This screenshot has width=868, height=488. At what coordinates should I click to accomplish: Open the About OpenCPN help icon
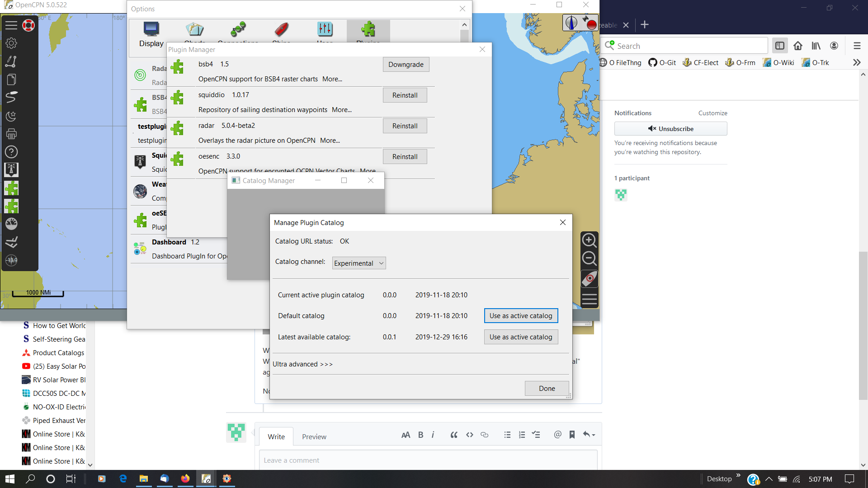pyautogui.click(x=11, y=152)
